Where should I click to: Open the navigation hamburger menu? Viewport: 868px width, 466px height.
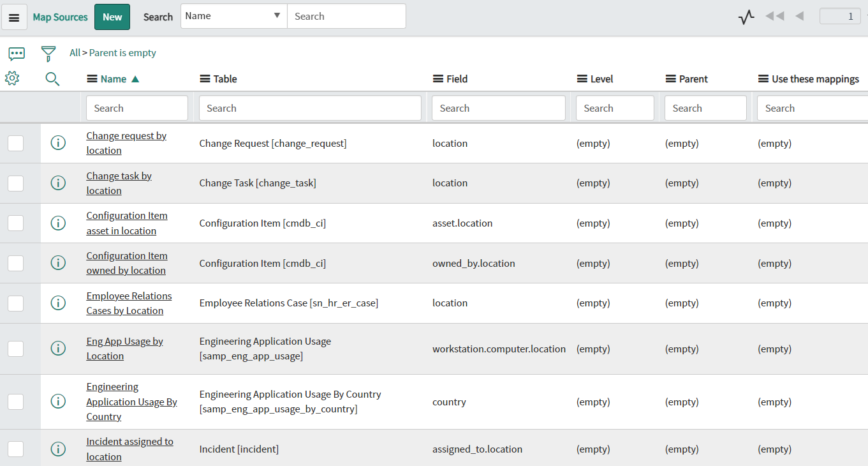click(14, 16)
